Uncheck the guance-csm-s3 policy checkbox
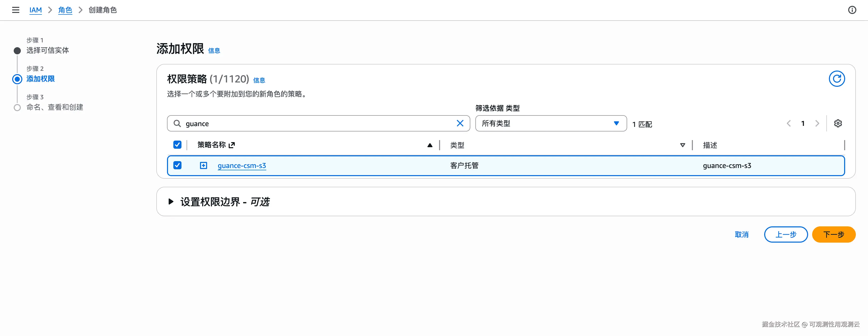This screenshot has width=868, height=336. click(177, 165)
